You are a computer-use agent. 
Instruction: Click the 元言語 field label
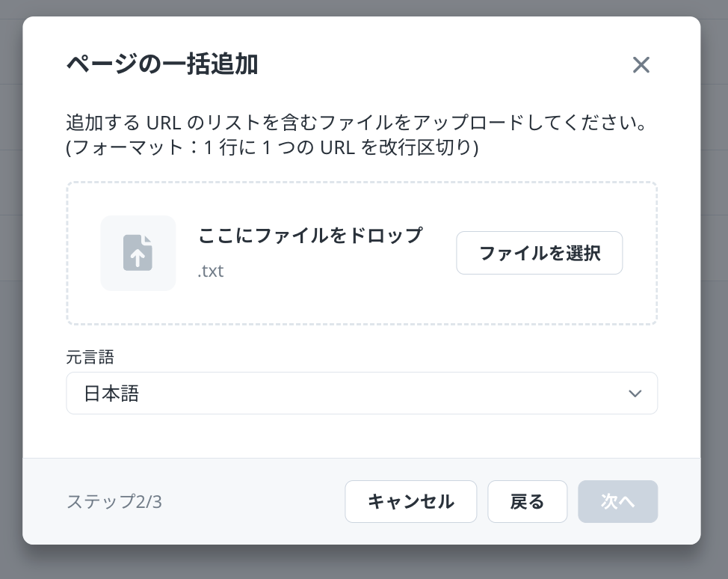click(90, 358)
